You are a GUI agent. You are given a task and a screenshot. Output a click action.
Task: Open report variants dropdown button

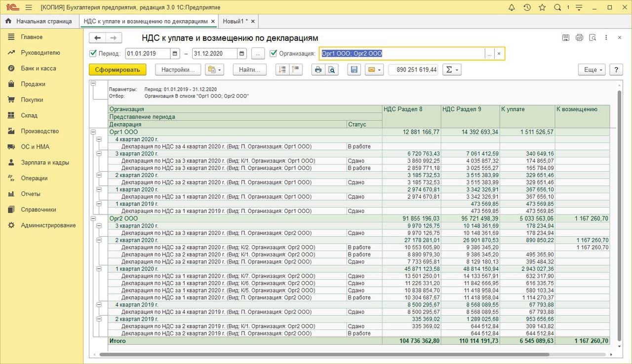tap(214, 70)
